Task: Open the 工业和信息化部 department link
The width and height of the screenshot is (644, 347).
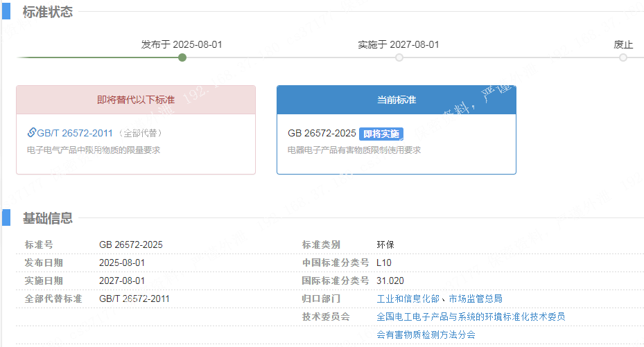Action: tap(408, 299)
